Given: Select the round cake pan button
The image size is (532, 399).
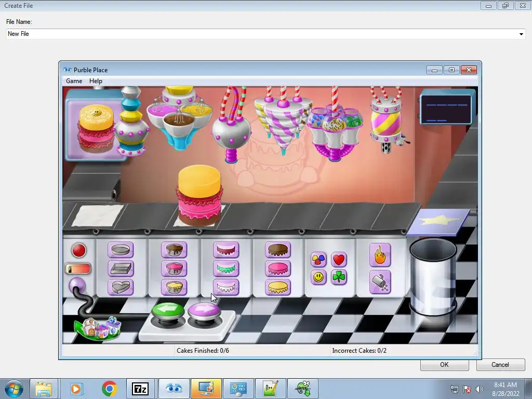Looking at the screenshot, I should point(121,250).
